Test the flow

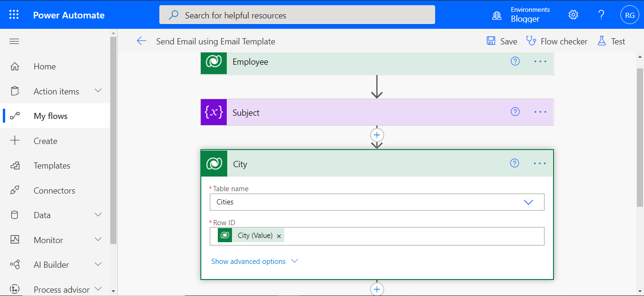point(611,41)
